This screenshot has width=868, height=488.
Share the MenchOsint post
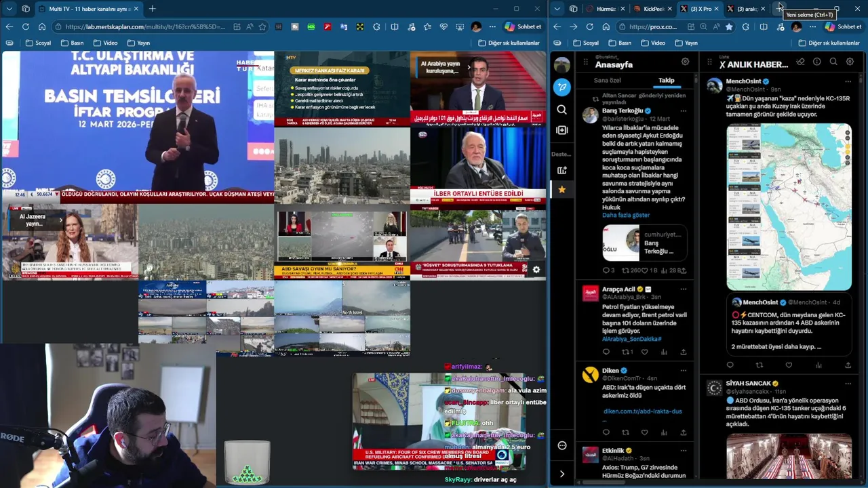848,365
